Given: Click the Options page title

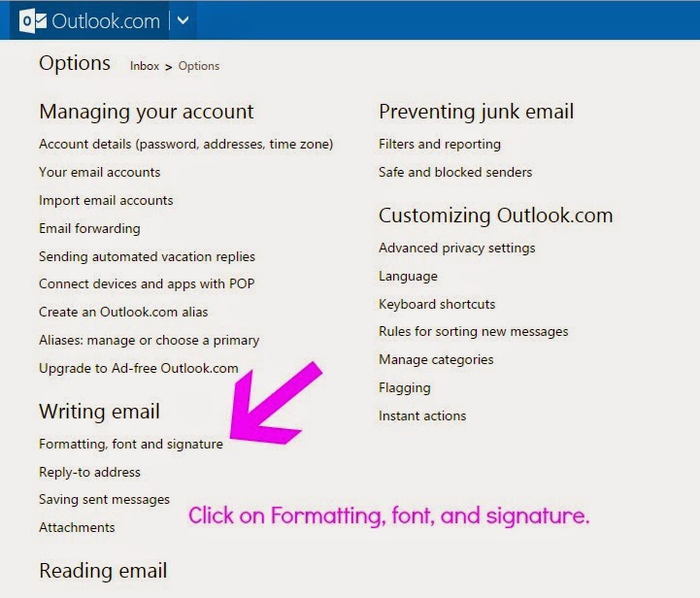Looking at the screenshot, I should [75, 63].
